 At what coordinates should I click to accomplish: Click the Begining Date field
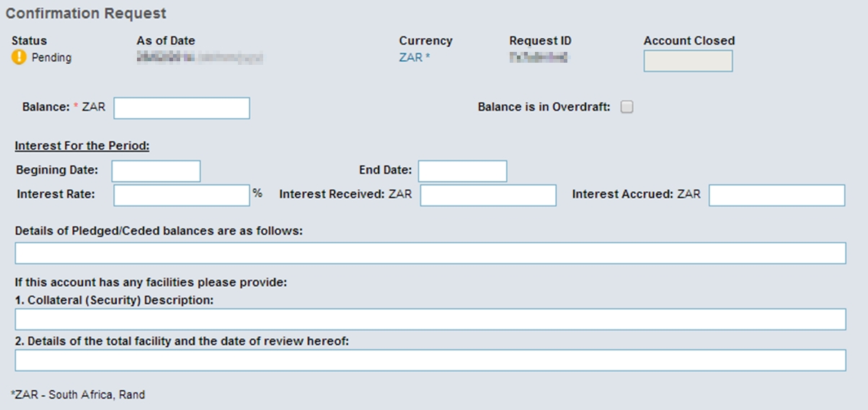click(156, 171)
